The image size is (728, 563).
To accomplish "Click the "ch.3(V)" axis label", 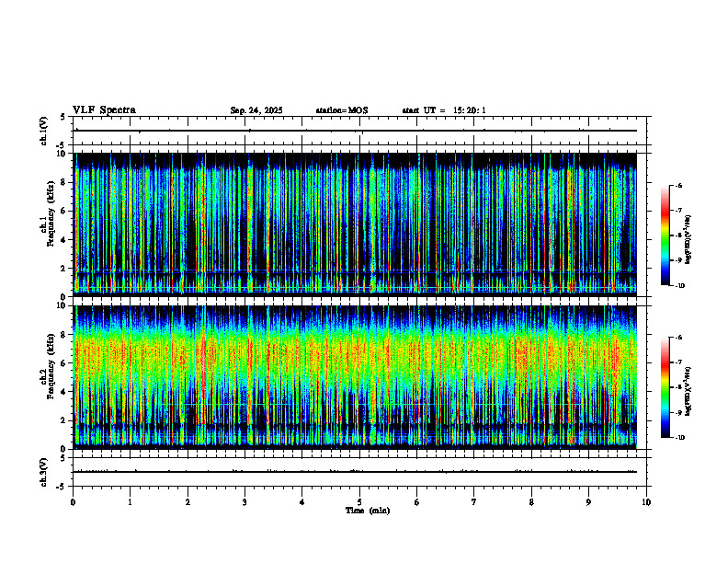I will pyautogui.click(x=44, y=473).
